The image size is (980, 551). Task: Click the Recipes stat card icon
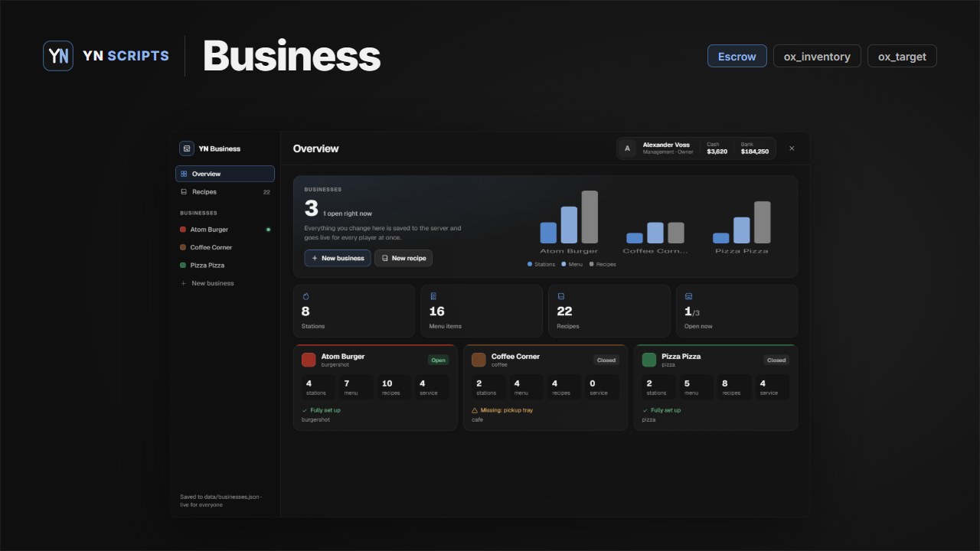(x=560, y=296)
